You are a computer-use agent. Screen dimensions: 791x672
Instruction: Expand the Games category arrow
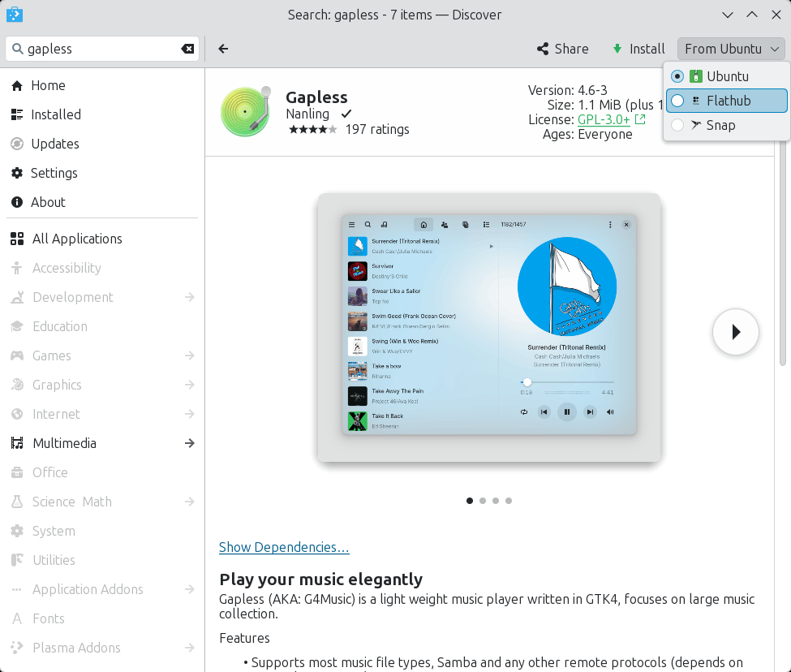(190, 355)
